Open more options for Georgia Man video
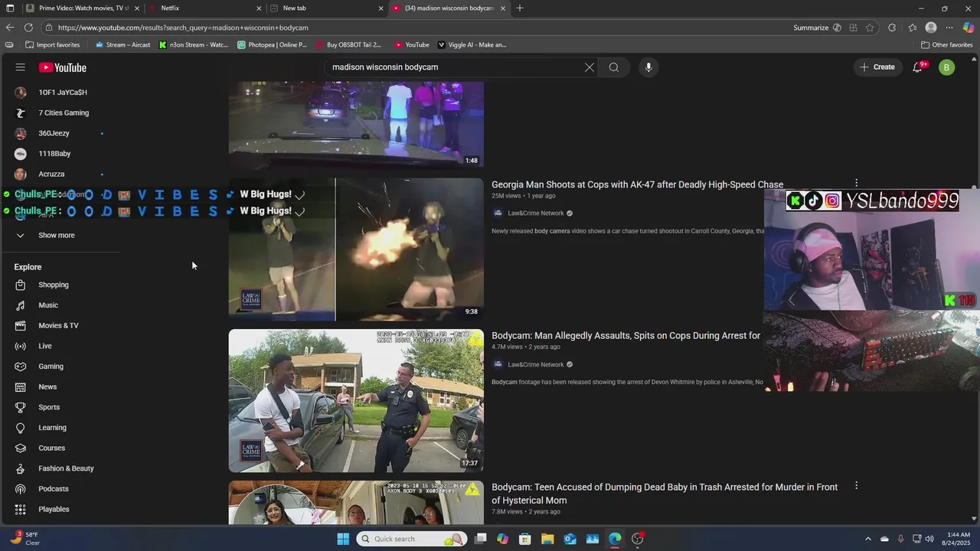This screenshot has height=551, width=980. [856, 183]
